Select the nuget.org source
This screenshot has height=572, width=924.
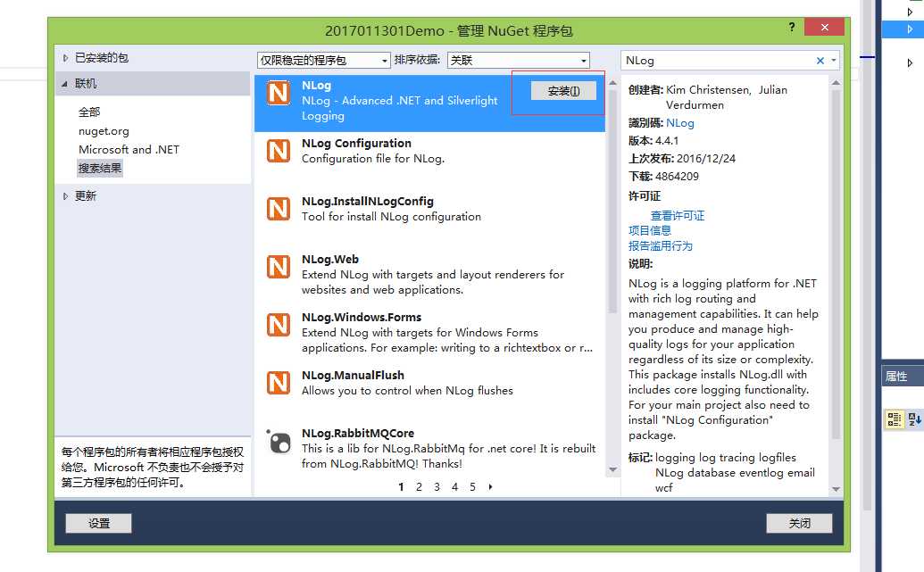[104, 131]
